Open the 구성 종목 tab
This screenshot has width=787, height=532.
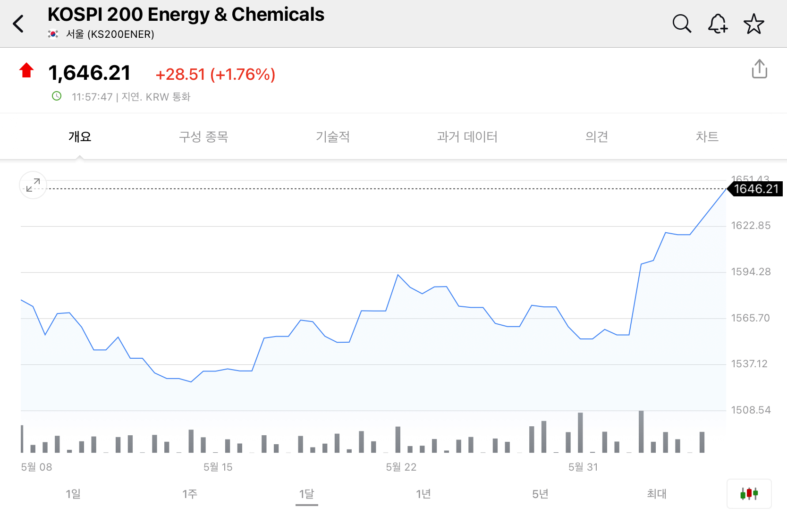coord(203,137)
